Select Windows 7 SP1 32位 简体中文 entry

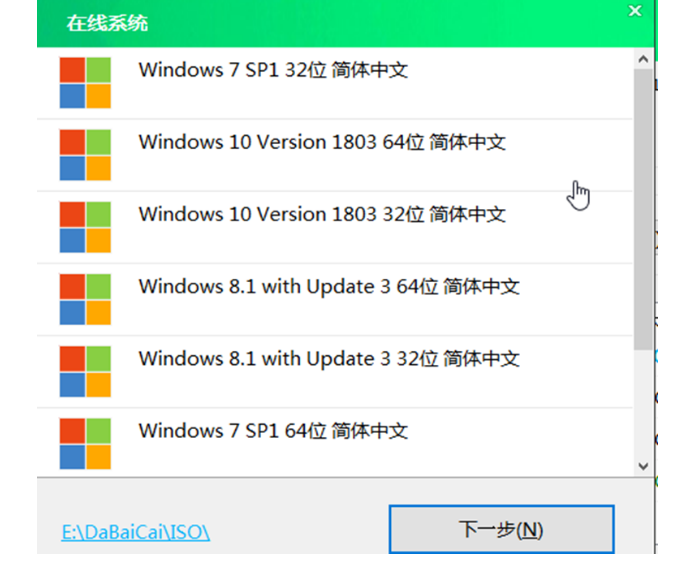[335, 83]
